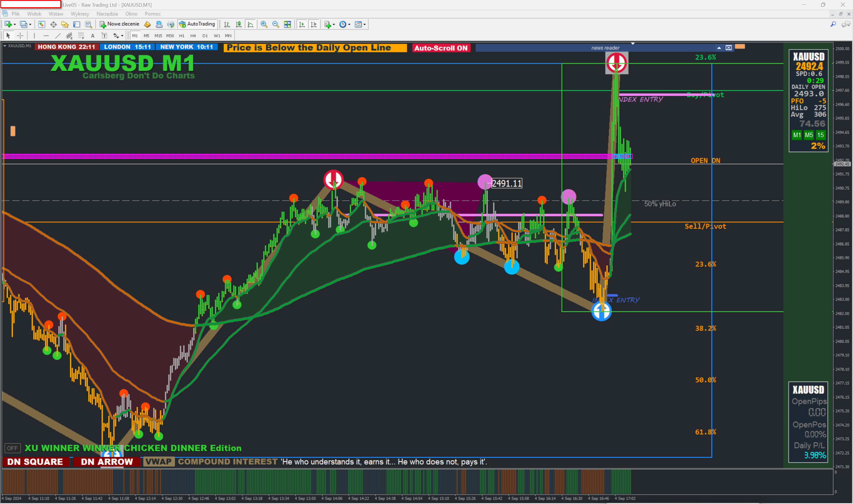This screenshot has width=853, height=504.
Task: Click the tile windows icon
Action: (x=287, y=24)
